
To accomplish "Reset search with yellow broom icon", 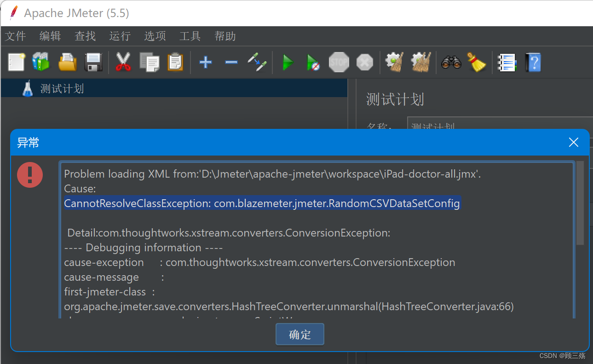I will pos(477,62).
